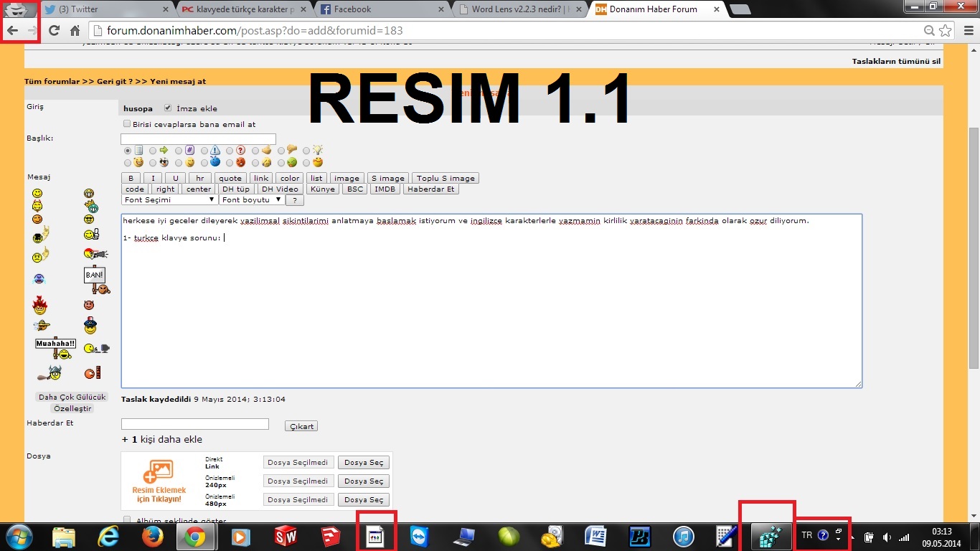
Task: Select the red question mark icon radio
Action: [x=230, y=151]
